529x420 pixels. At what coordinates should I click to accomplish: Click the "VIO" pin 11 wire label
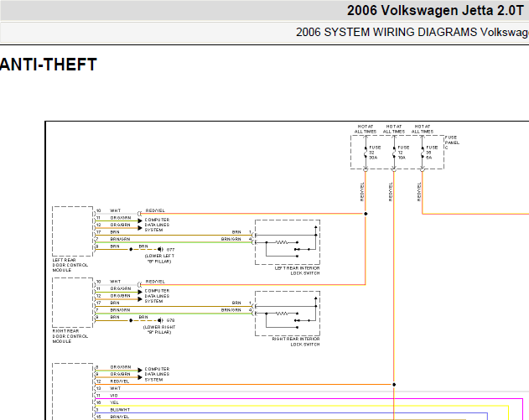coord(114,396)
